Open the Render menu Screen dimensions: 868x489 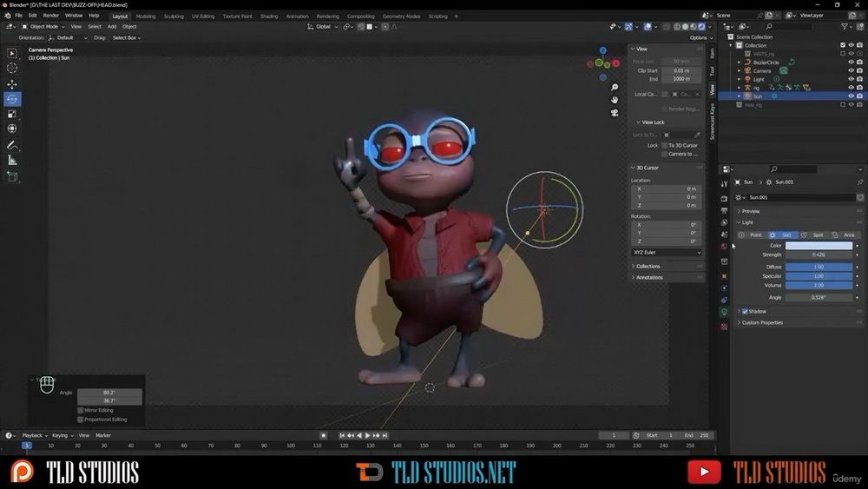coord(51,16)
